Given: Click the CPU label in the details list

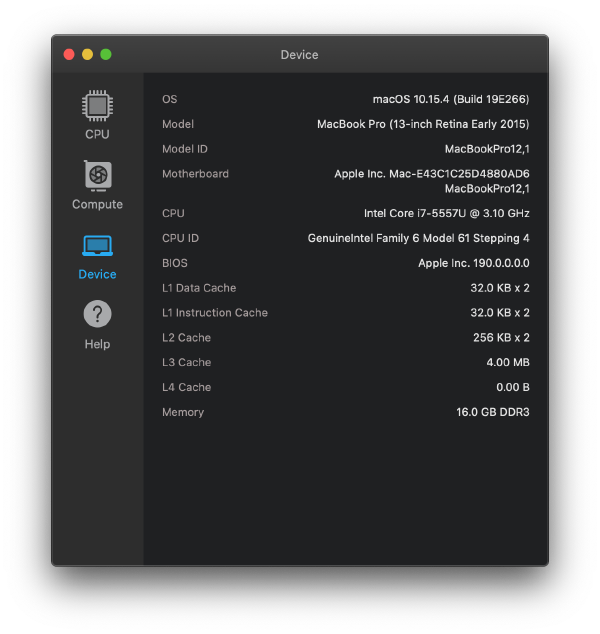Looking at the screenshot, I should pyautogui.click(x=173, y=213).
